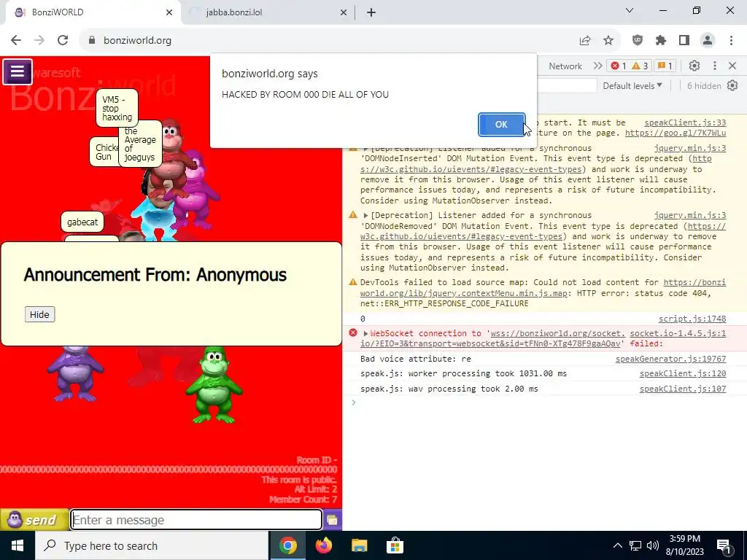Show more DevTools tabs chevron

[598, 66]
